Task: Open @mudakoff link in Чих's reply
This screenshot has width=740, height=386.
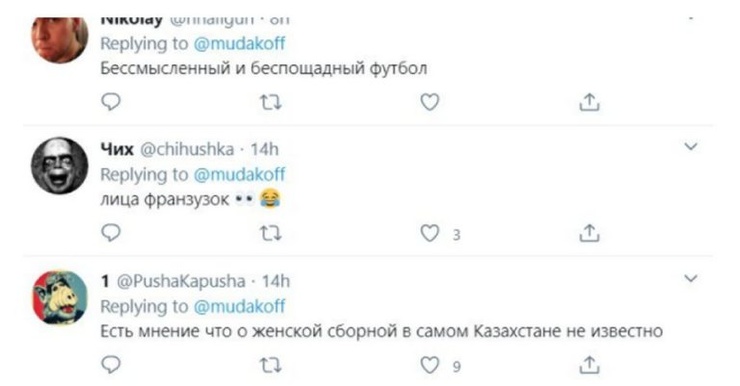Action: point(239,175)
